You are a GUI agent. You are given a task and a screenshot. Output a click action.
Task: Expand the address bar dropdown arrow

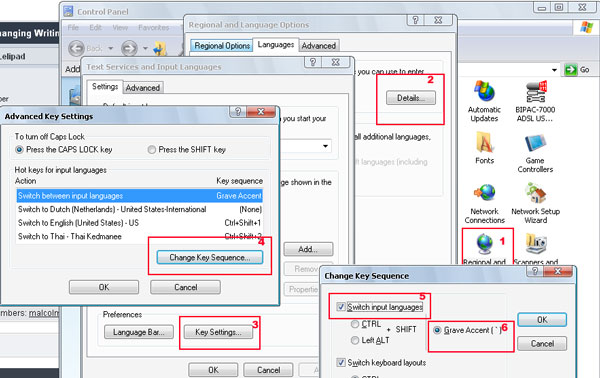(x=554, y=70)
